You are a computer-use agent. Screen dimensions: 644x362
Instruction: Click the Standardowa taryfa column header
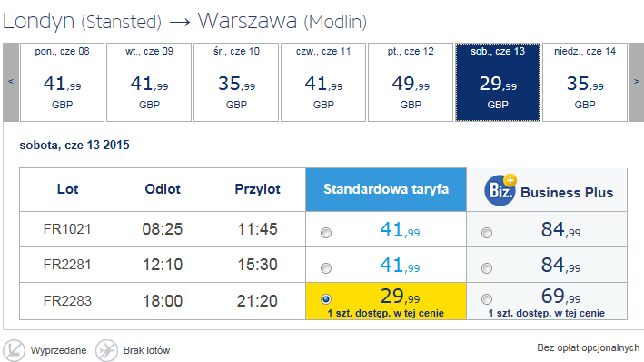(386, 189)
